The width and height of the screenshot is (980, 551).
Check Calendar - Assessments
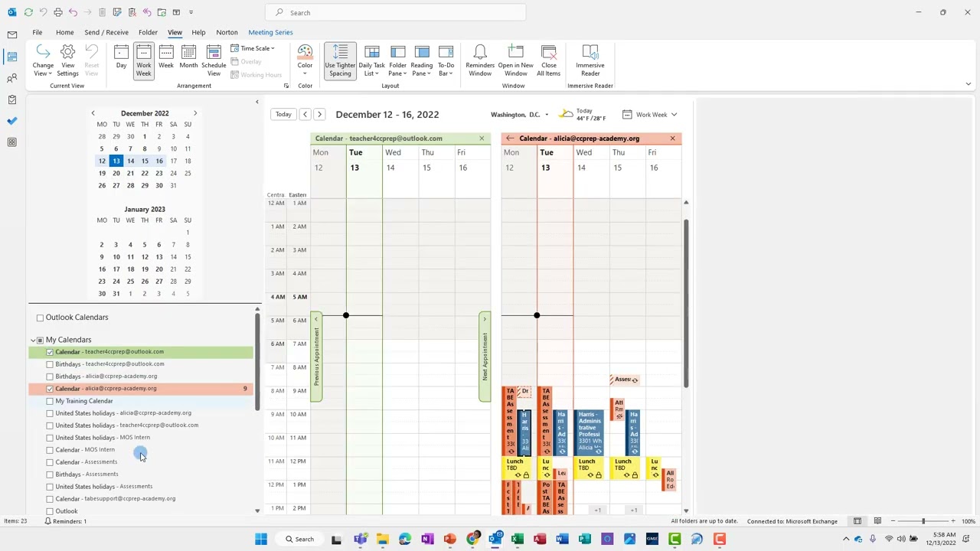click(x=50, y=462)
